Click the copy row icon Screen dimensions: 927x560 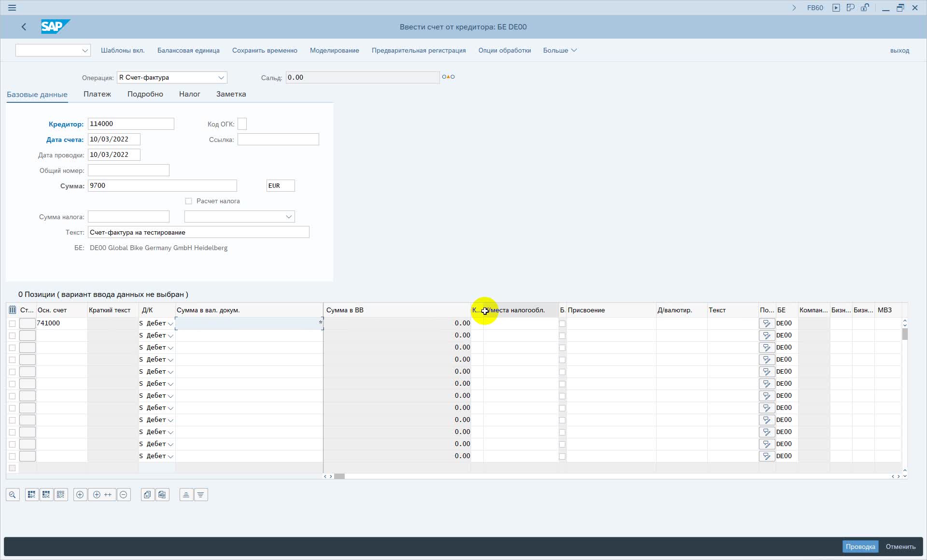point(148,495)
